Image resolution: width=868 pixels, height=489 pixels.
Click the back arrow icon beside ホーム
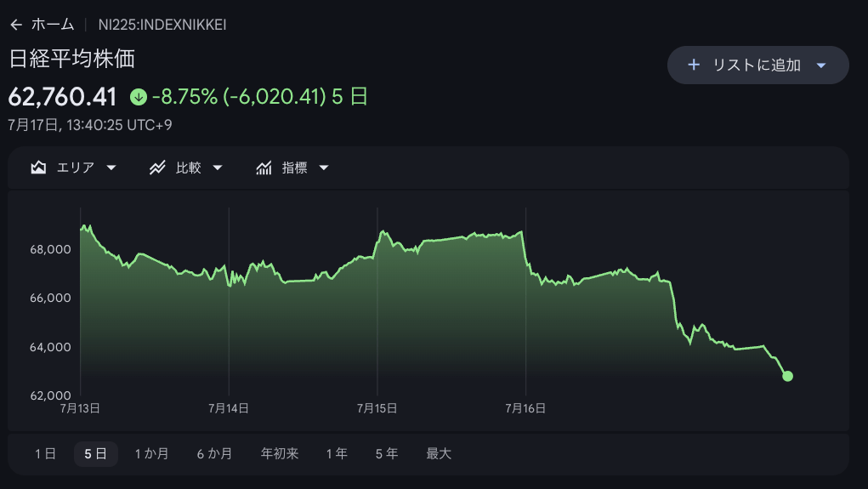pos(16,25)
